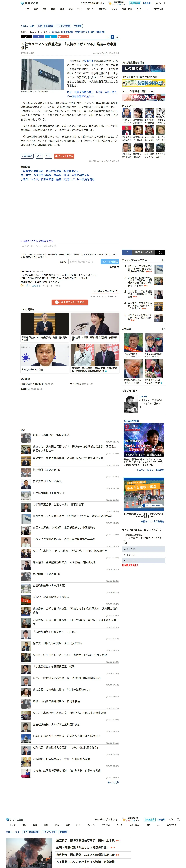Set font size to 大
Viewport: 186px width, 868px height.
[x=117, y=37]
